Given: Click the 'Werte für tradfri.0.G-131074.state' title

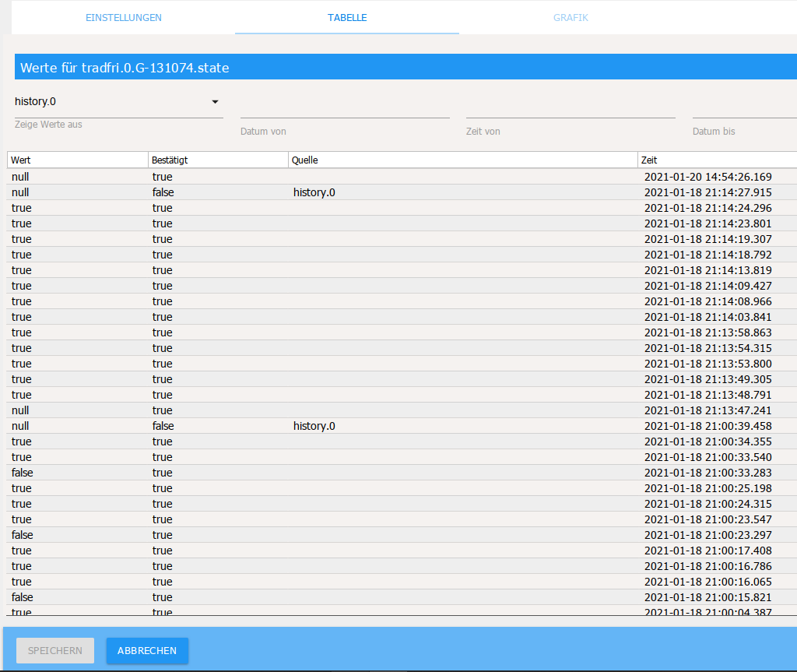Looking at the screenshot, I should tap(125, 68).
